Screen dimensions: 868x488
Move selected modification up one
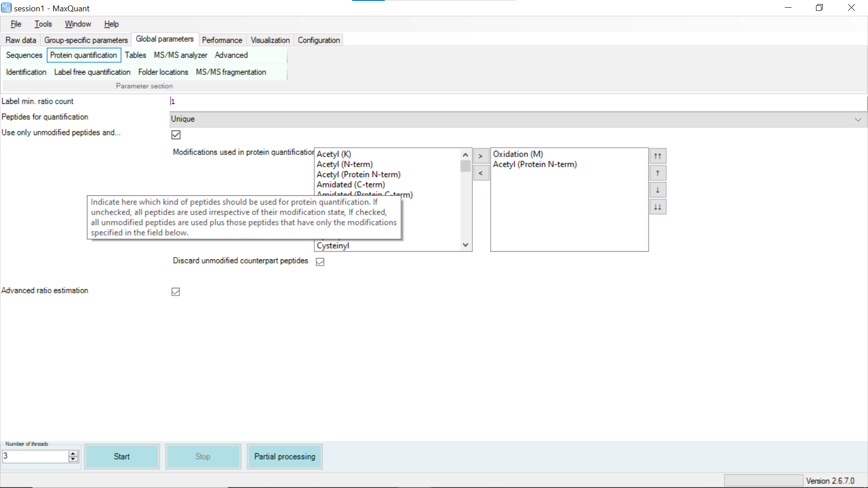657,173
